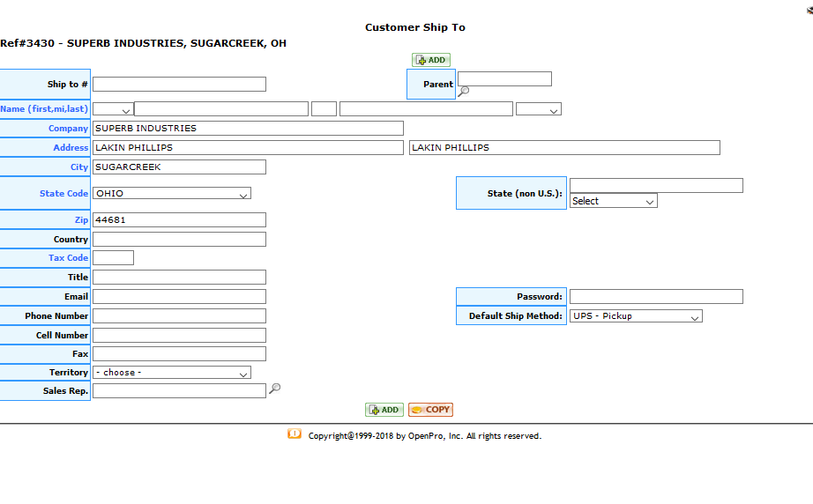Select the Phone Number input field

(x=179, y=316)
